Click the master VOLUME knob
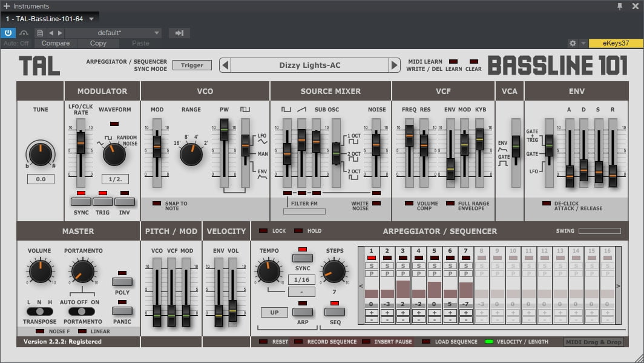This screenshot has width=644, height=363. 40,271
